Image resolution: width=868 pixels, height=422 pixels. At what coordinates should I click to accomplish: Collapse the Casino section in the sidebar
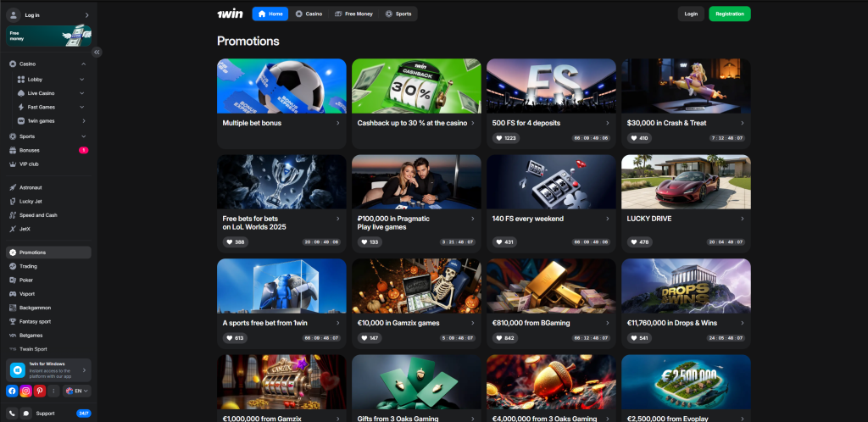tap(83, 64)
